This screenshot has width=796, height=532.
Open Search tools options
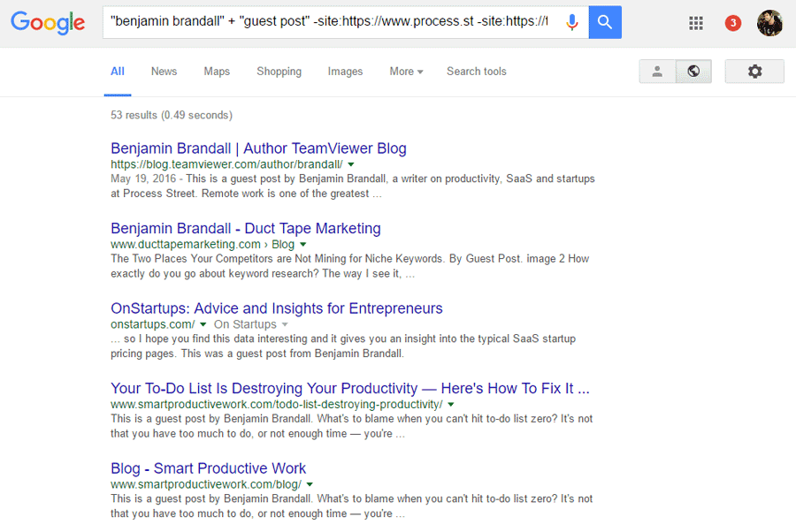pyautogui.click(x=476, y=72)
